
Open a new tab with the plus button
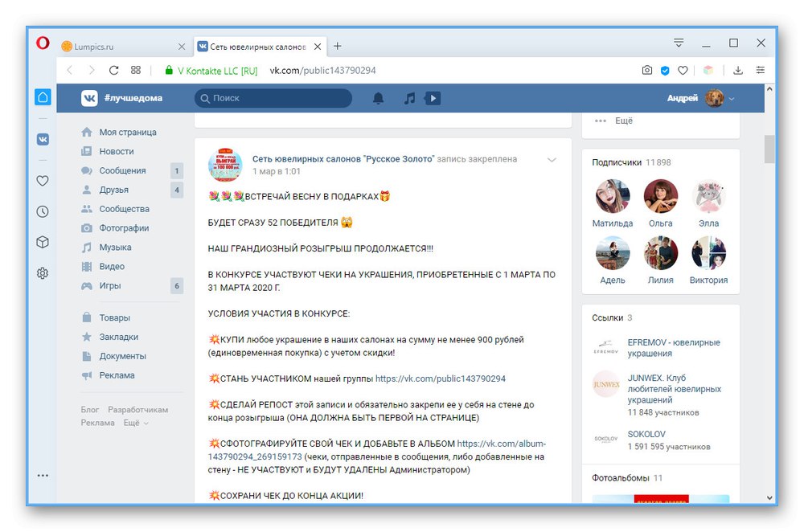(x=338, y=46)
